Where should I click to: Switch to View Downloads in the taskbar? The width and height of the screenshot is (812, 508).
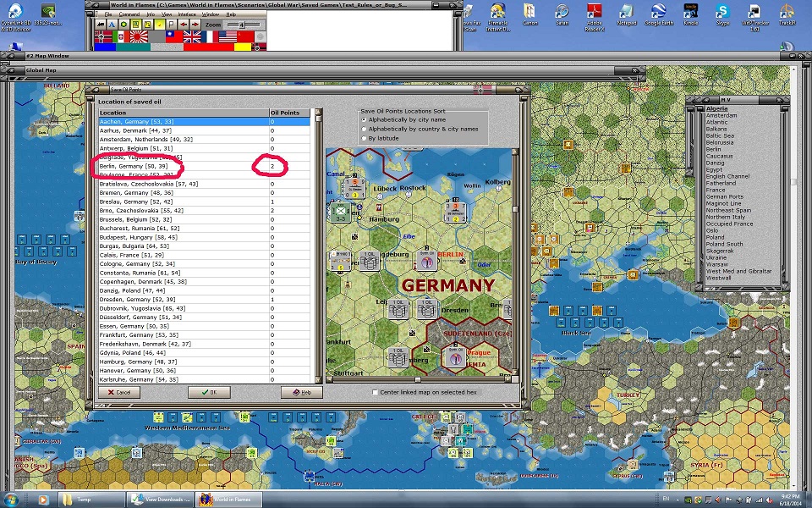[x=160, y=500]
